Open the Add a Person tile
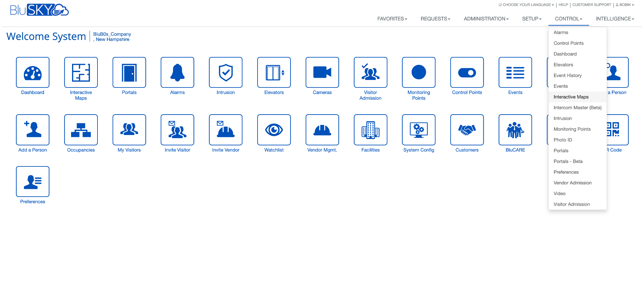This screenshot has height=303, width=644. (x=32, y=130)
